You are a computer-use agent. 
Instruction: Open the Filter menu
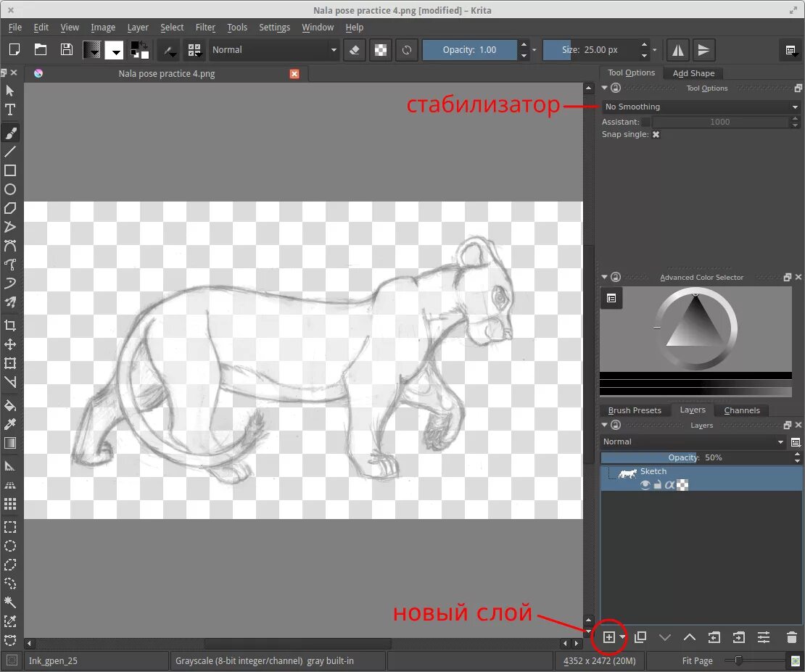tap(205, 28)
